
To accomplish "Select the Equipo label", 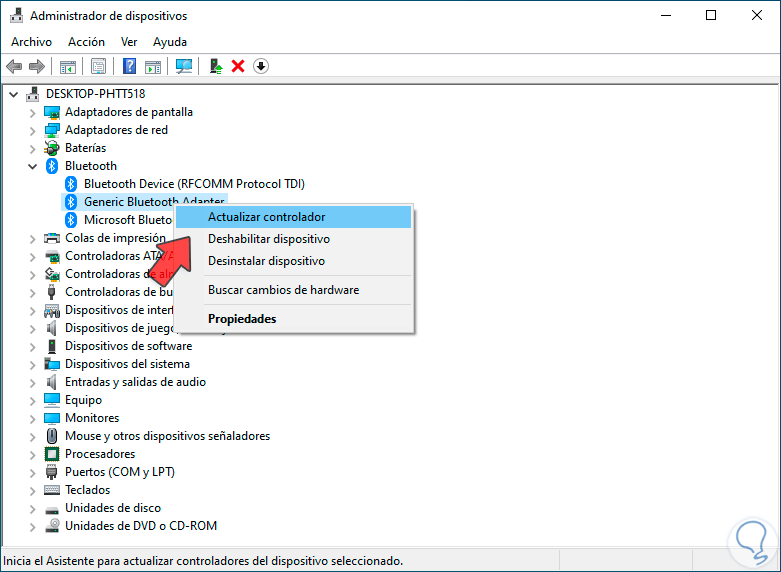I will coord(83,400).
